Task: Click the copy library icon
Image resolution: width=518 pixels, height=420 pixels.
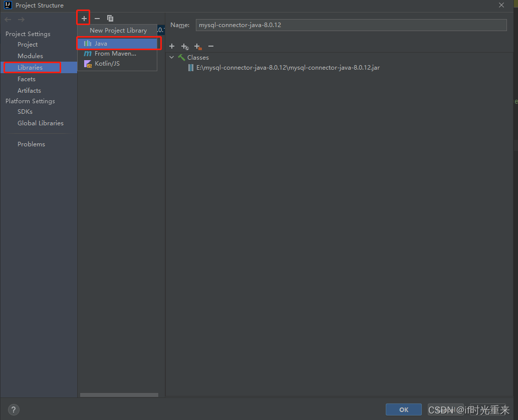Action: coord(110,19)
